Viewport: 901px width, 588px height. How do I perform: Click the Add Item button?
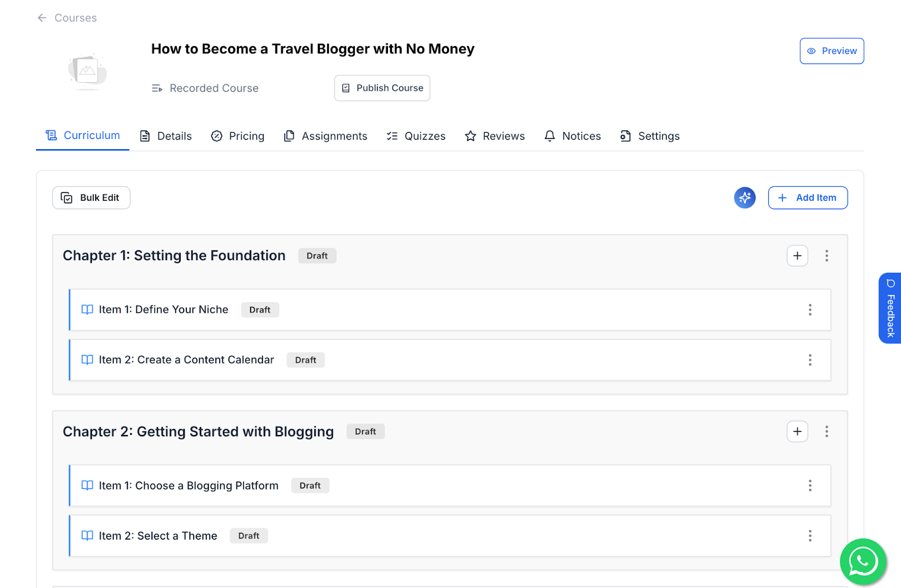[808, 198]
